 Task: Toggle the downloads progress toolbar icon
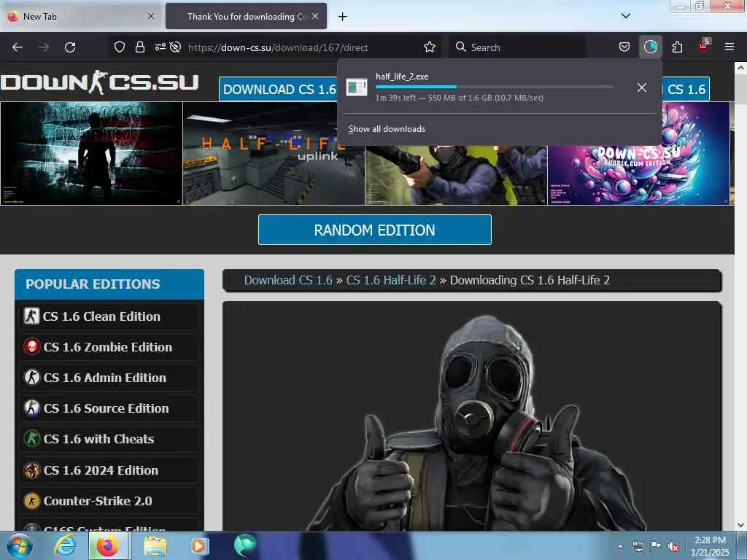pyautogui.click(x=650, y=47)
